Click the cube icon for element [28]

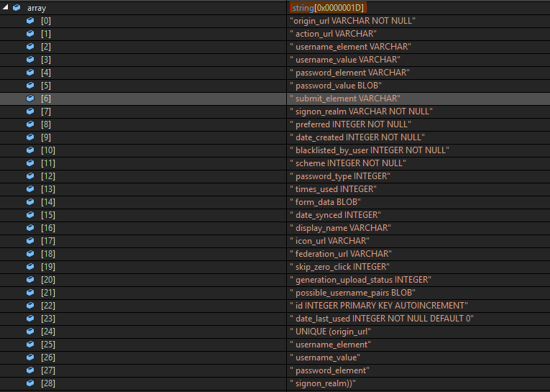30,383
